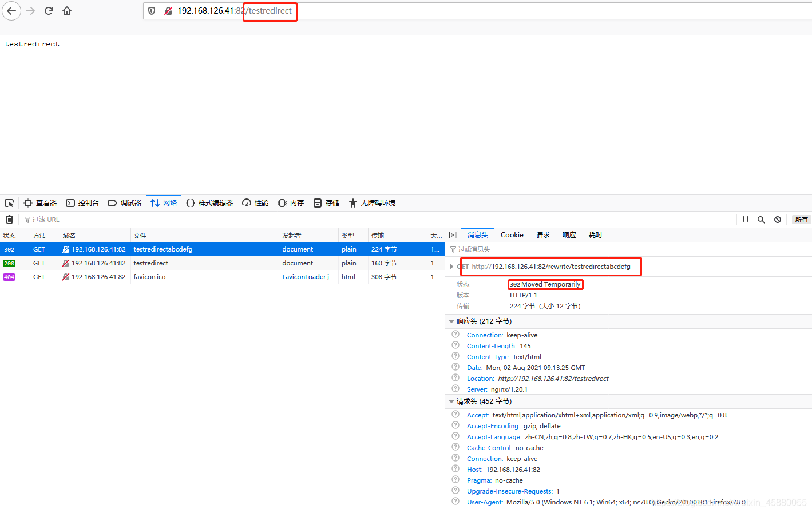Open help for Date header
Screen dimensions: 812x513
click(455, 367)
